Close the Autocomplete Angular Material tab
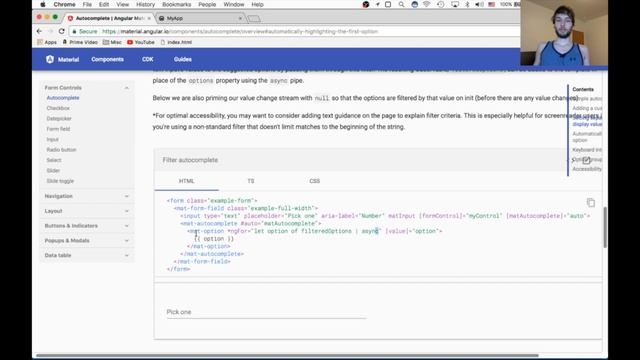This screenshot has width=640, height=360. click(x=149, y=18)
